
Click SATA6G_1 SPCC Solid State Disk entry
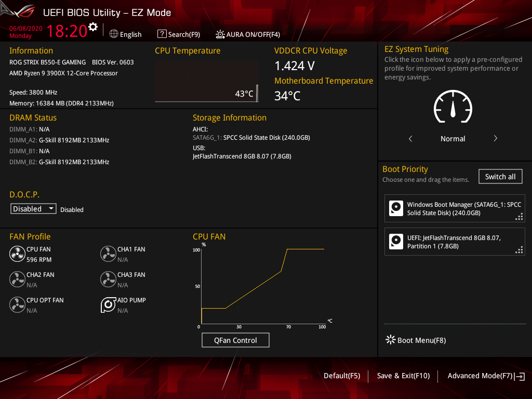pyautogui.click(x=251, y=137)
